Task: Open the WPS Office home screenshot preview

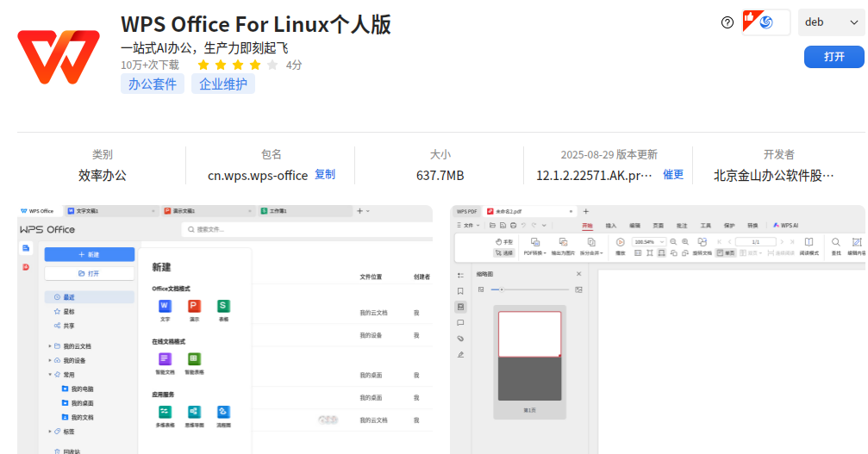Action: tap(225, 330)
